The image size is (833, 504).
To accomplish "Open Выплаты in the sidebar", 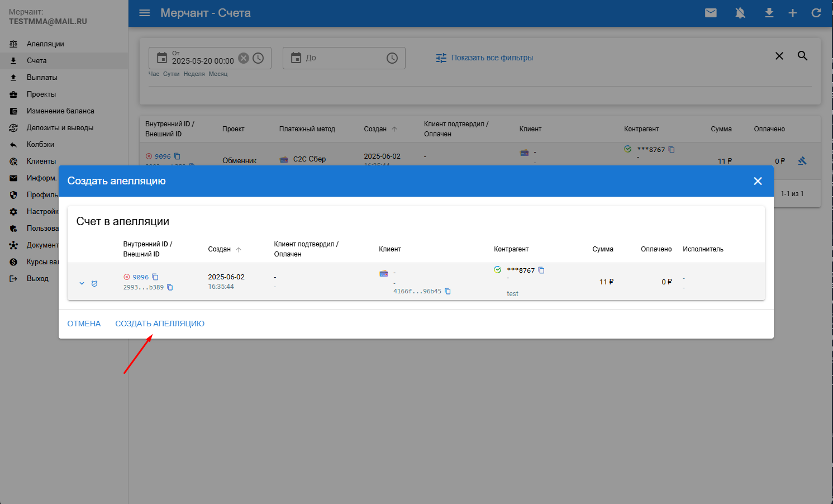I will [42, 77].
